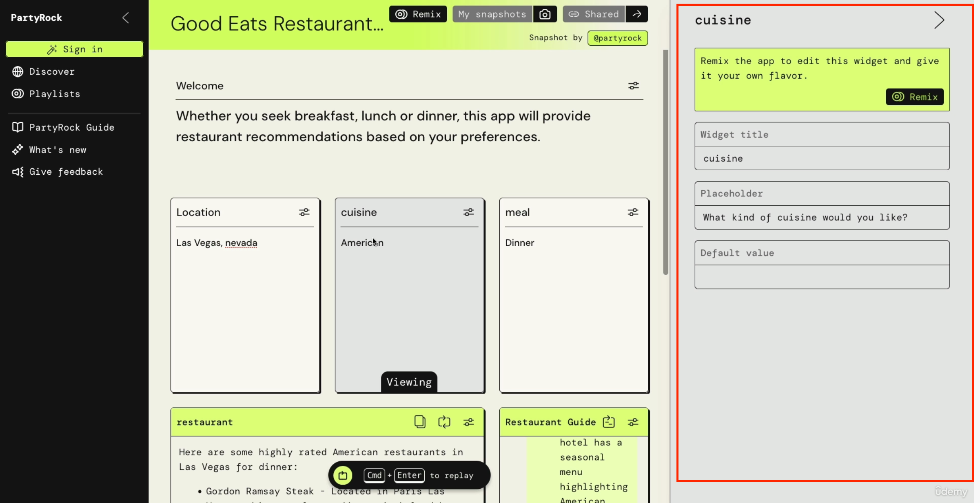Collapse the cuisine settings panel with chevron
Screen dimensions: 980x503
pyautogui.click(x=939, y=20)
